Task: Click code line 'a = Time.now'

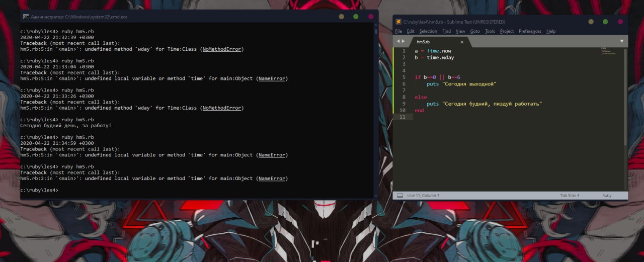Action: pyautogui.click(x=433, y=51)
